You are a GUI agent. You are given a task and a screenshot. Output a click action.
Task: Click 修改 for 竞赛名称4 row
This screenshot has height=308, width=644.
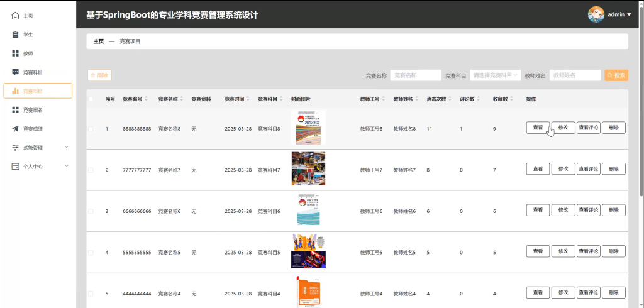(563, 292)
